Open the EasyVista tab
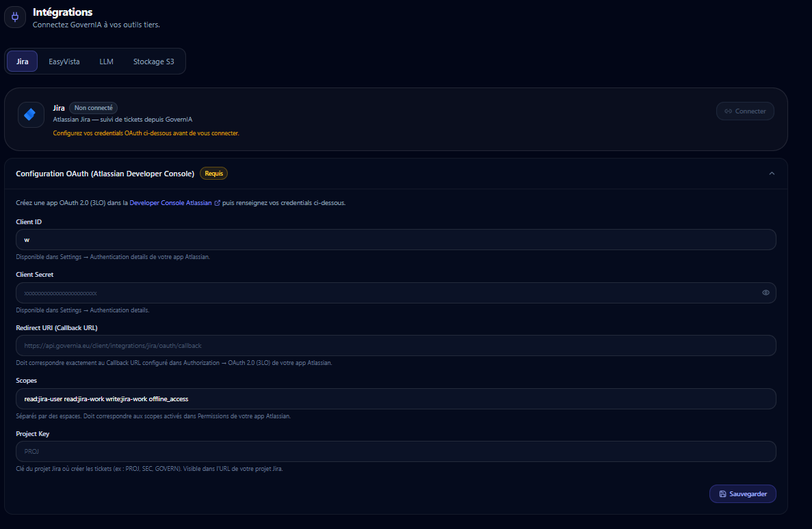 (x=64, y=62)
